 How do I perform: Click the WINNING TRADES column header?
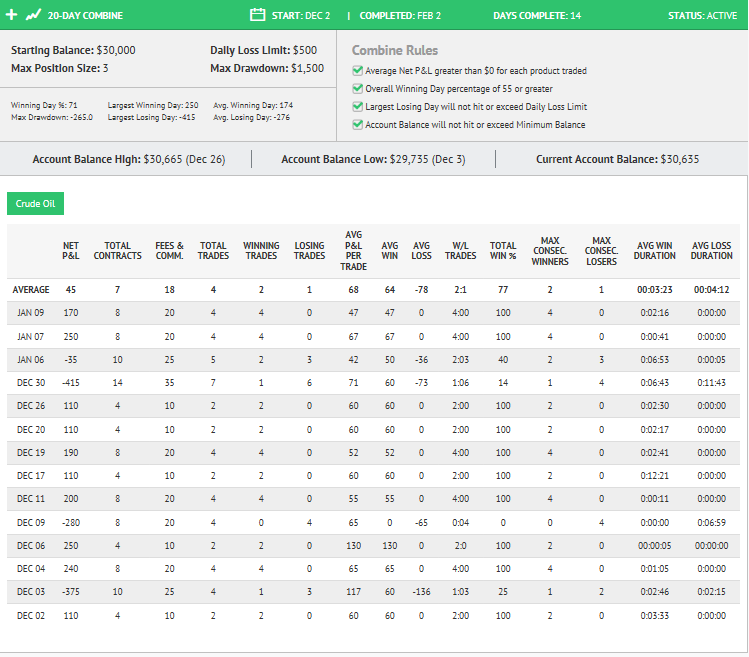point(261,250)
